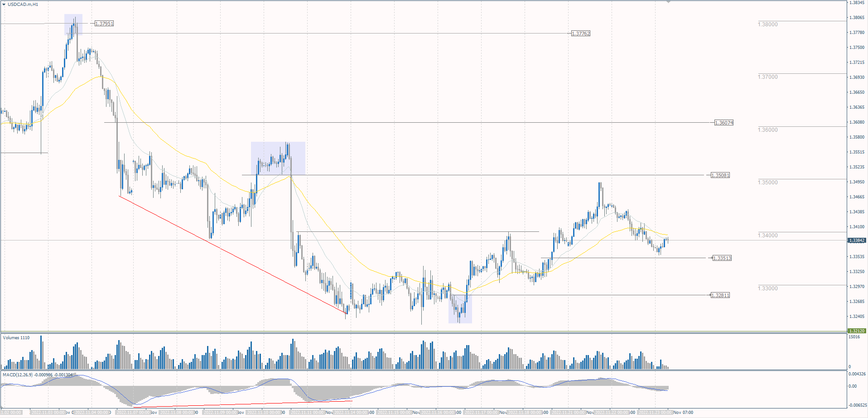Click the 15016 volume scale value
Screen dimensions: 868x418
click(x=854, y=337)
